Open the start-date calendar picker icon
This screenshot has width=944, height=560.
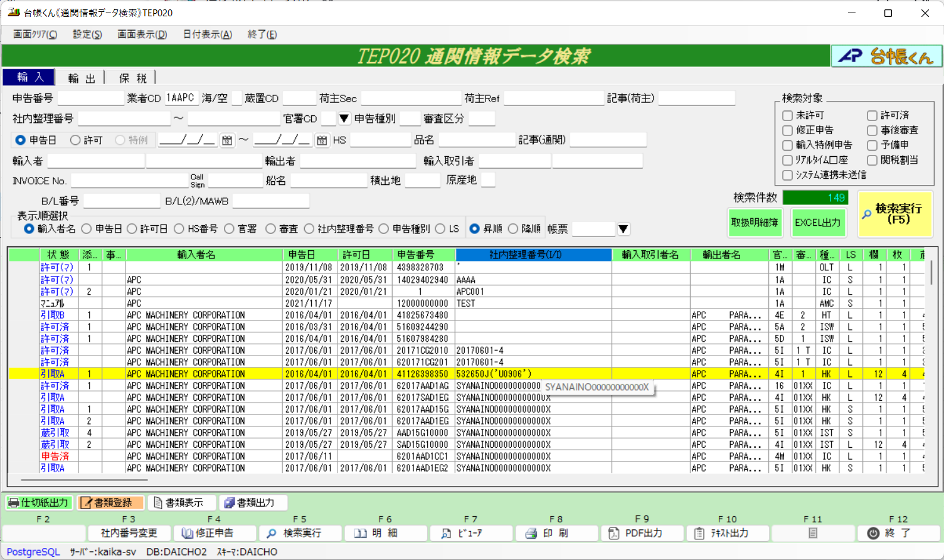pos(227,140)
